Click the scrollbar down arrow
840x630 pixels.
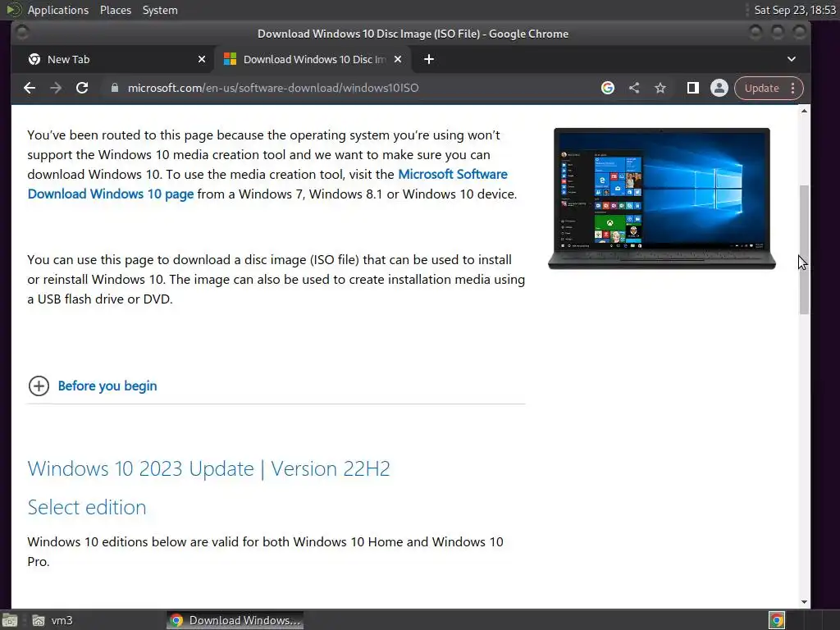[804, 602]
